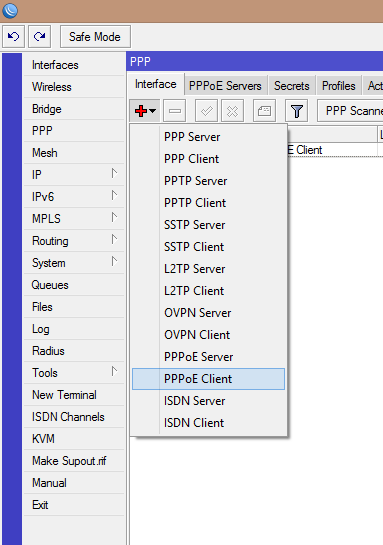Click the WinBox moon logo icon
The height and width of the screenshot is (545, 383).
[10, 10]
